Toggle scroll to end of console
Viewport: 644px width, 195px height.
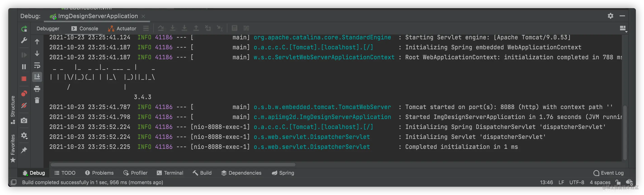click(x=37, y=77)
